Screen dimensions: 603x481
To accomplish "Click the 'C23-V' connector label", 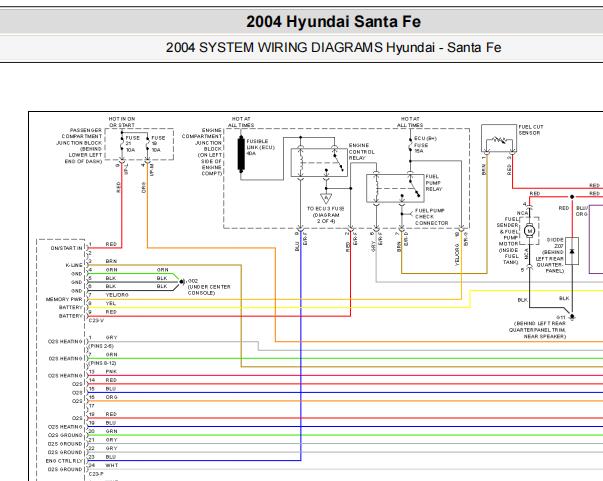I will pyautogui.click(x=96, y=320).
